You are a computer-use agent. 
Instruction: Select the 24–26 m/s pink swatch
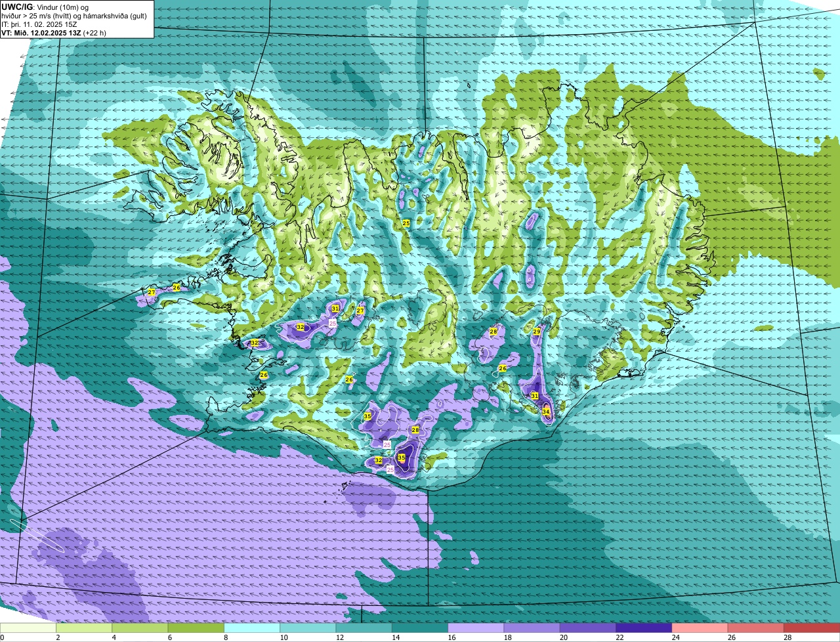(x=700, y=628)
